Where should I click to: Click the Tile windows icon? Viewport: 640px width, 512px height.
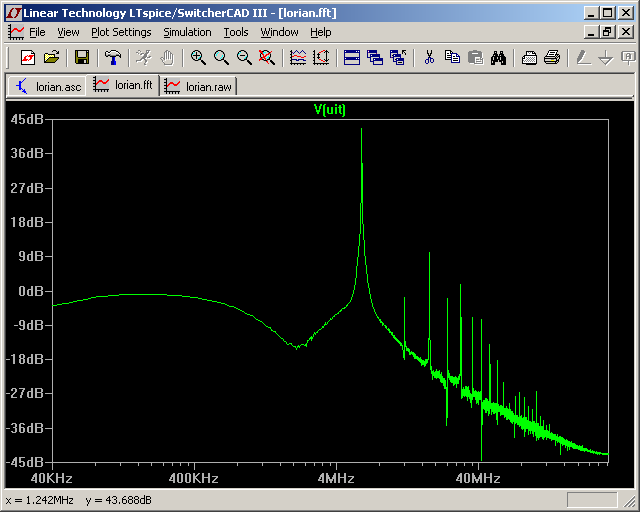coord(352,58)
